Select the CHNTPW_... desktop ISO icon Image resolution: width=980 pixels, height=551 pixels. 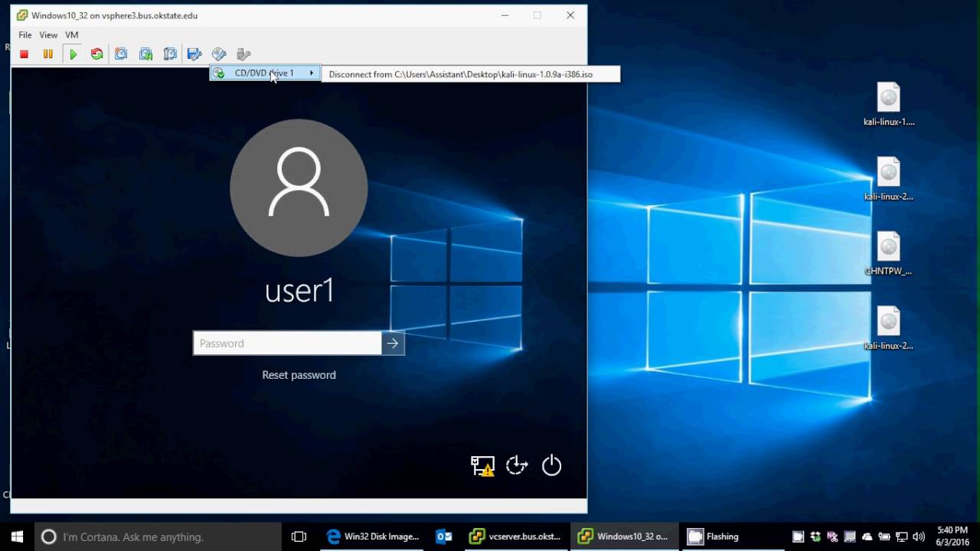pyautogui.click(x=889, y=253)
